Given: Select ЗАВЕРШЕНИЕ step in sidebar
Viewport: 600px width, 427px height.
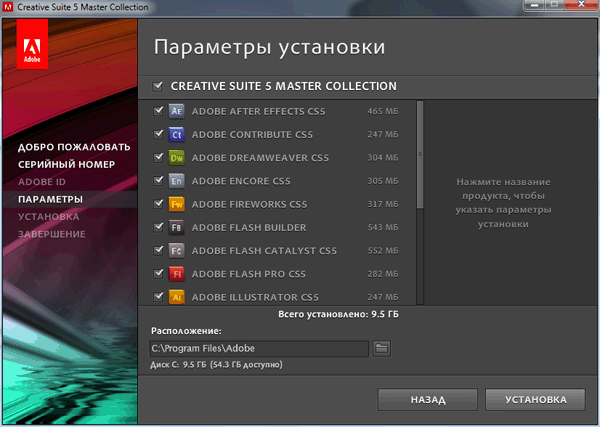Looking at the screenshot, I should (x=52, y=234).
